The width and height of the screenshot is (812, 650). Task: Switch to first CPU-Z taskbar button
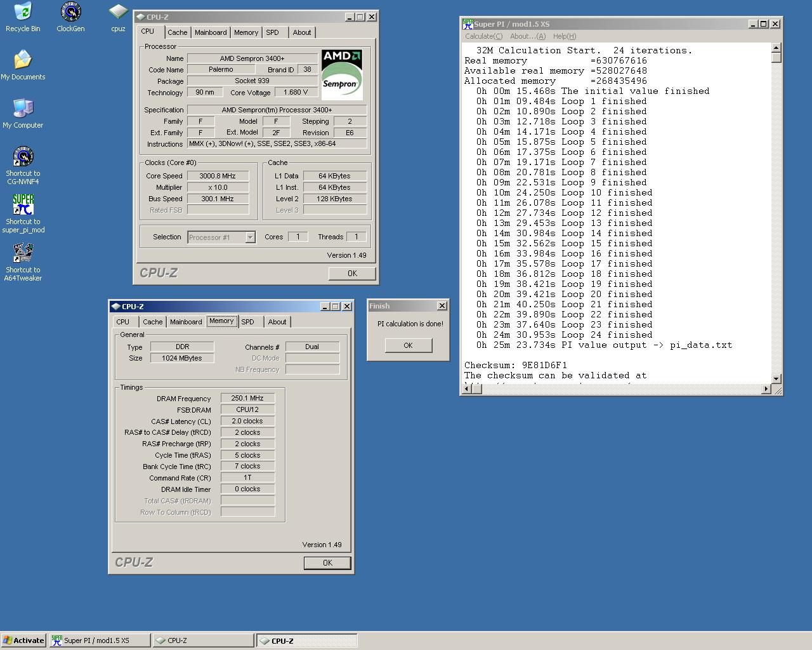(203, 640)
